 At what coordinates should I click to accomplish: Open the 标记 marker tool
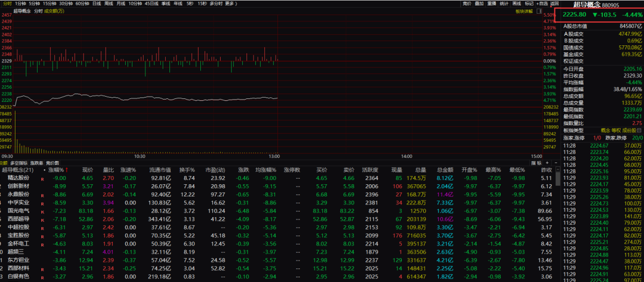point(529,4)
